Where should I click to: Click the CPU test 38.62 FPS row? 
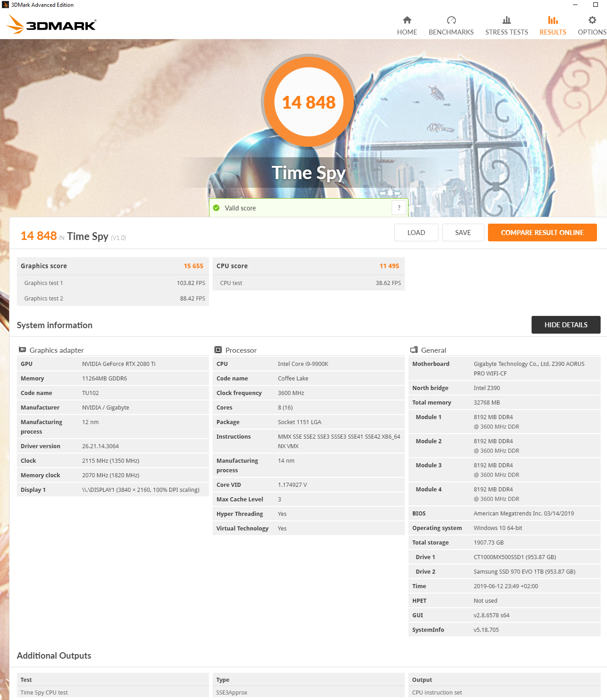tap(308, 283)
